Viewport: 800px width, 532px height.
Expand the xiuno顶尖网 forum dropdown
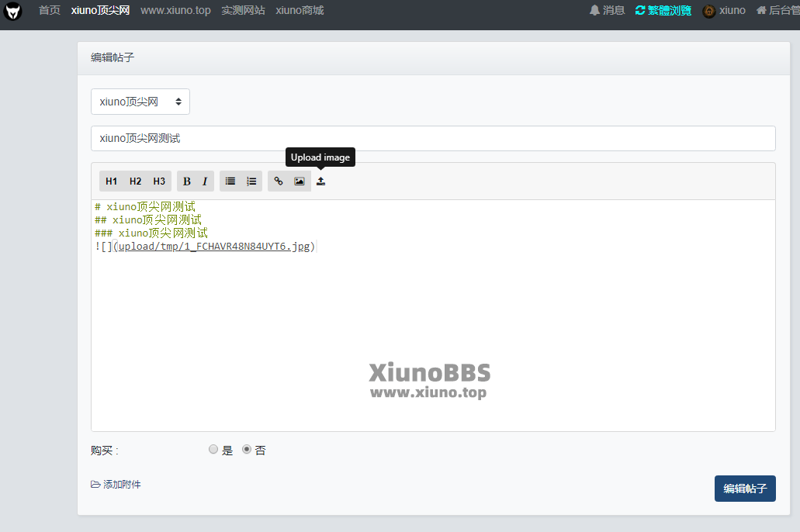(x=140, y=102)
